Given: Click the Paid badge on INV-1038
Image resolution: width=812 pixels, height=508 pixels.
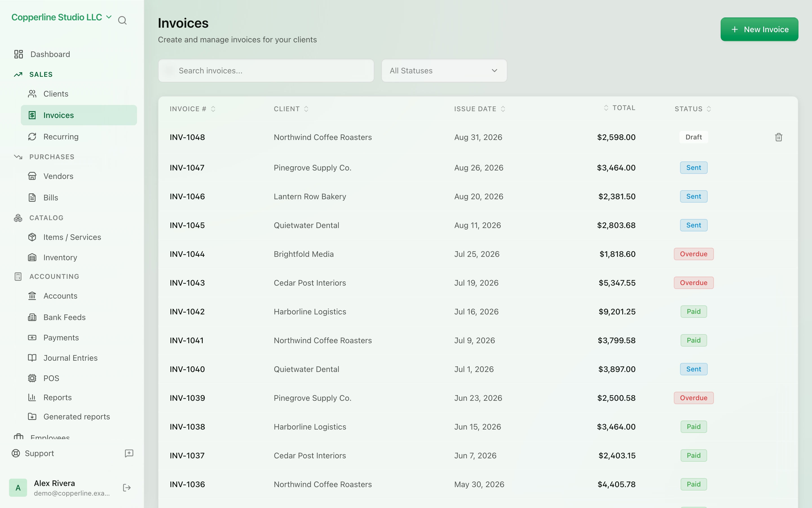Looking at the screenshot, I should point(694,427).
